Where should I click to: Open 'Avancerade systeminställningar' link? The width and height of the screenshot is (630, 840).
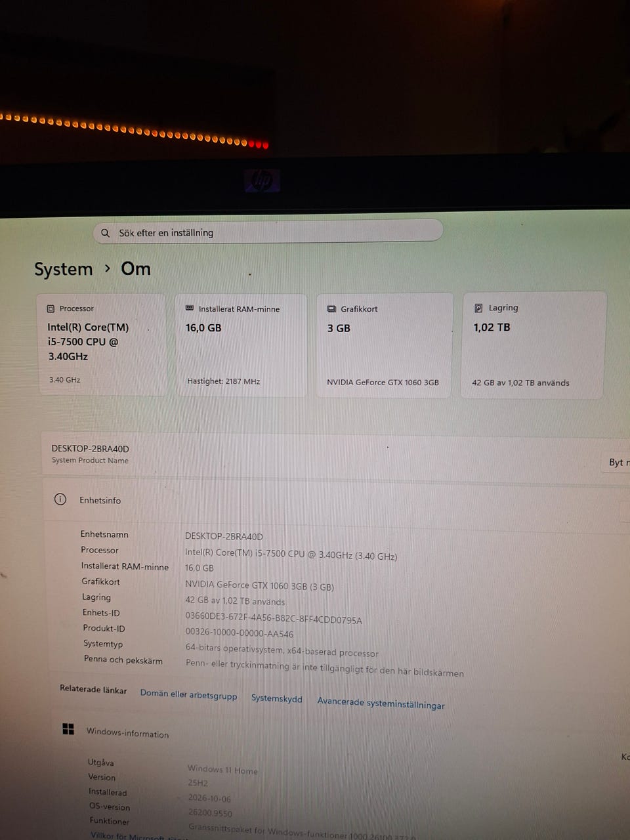(x=381, y=703)
